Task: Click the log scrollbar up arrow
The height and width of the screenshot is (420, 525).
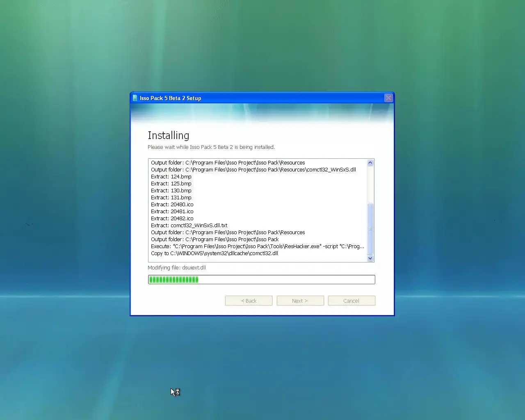Action: coord(370,163)
